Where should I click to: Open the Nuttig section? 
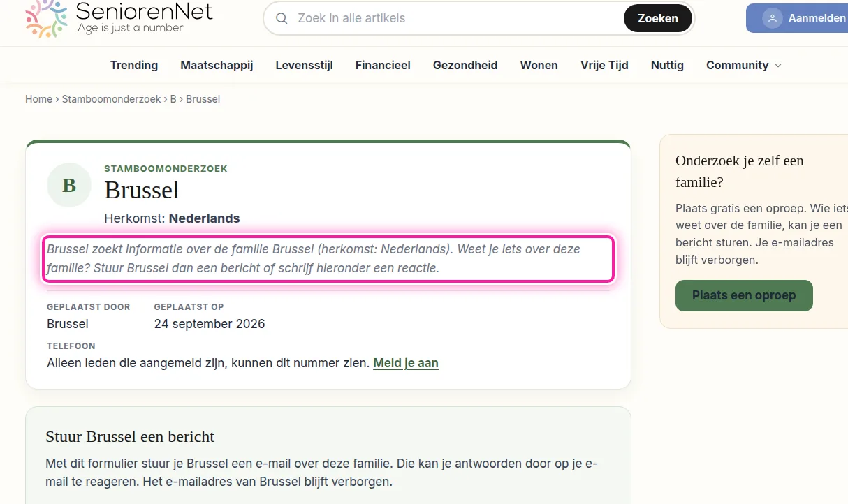(667, 65)
